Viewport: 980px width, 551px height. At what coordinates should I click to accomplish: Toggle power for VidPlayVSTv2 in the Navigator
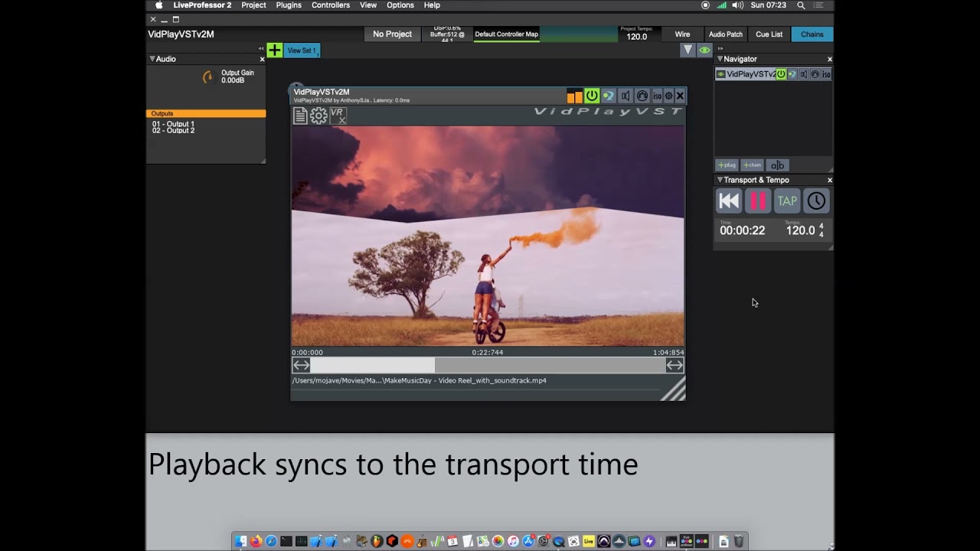click(781, 74)
